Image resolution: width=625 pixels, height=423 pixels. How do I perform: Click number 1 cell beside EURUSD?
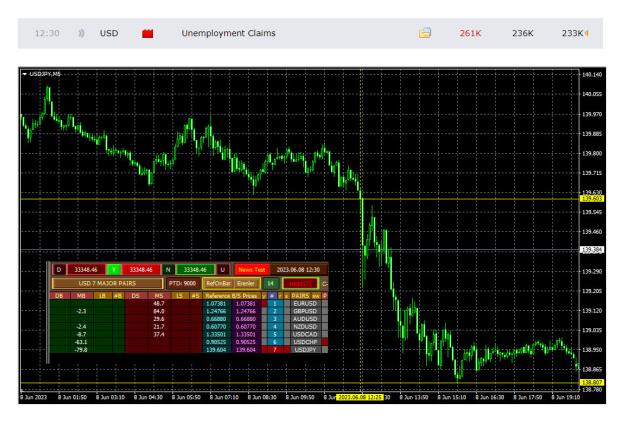point(275,304)
